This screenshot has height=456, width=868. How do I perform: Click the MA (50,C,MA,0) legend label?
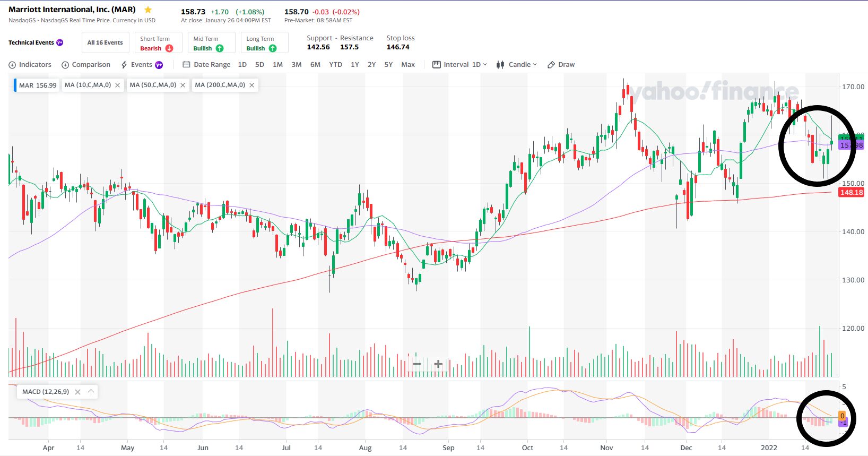pyautogui.click(x=153, y=85)
